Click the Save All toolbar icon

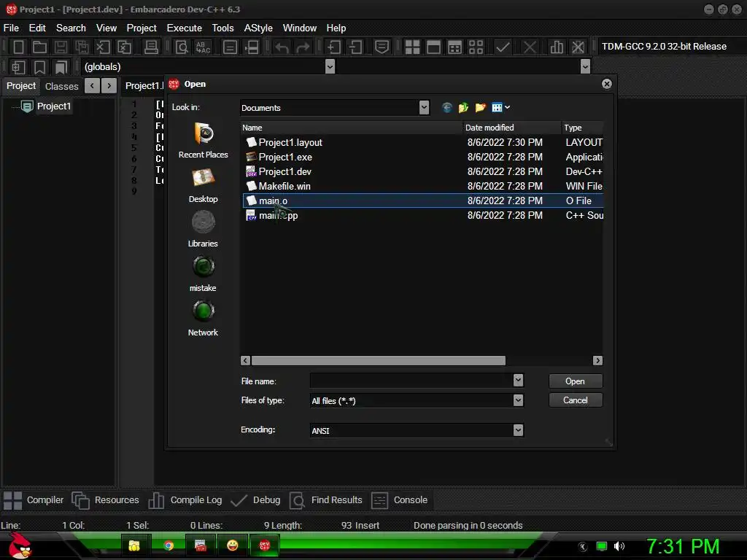82,47
